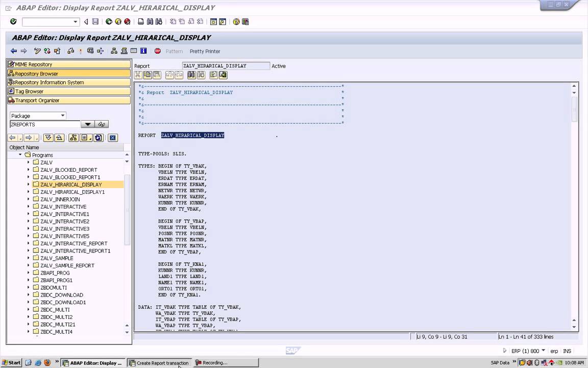Click the Undo icon in editor toolbar
Viewport: 588px width, 368px height.
[169, 75]
